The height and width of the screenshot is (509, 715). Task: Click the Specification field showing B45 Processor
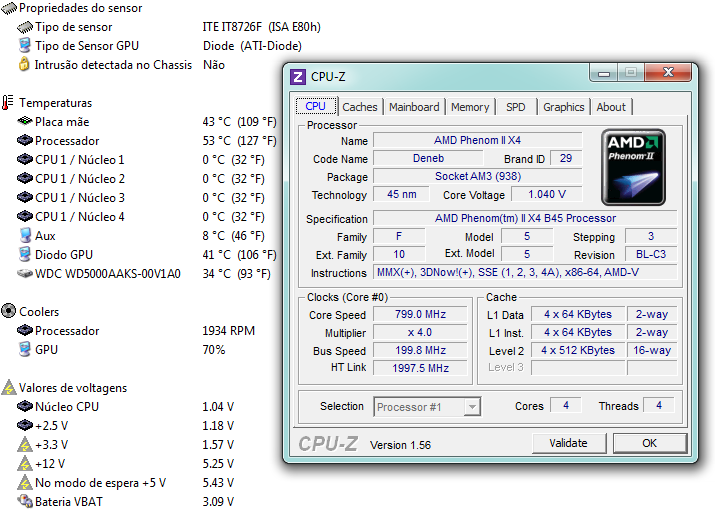(x=525, y=218)
